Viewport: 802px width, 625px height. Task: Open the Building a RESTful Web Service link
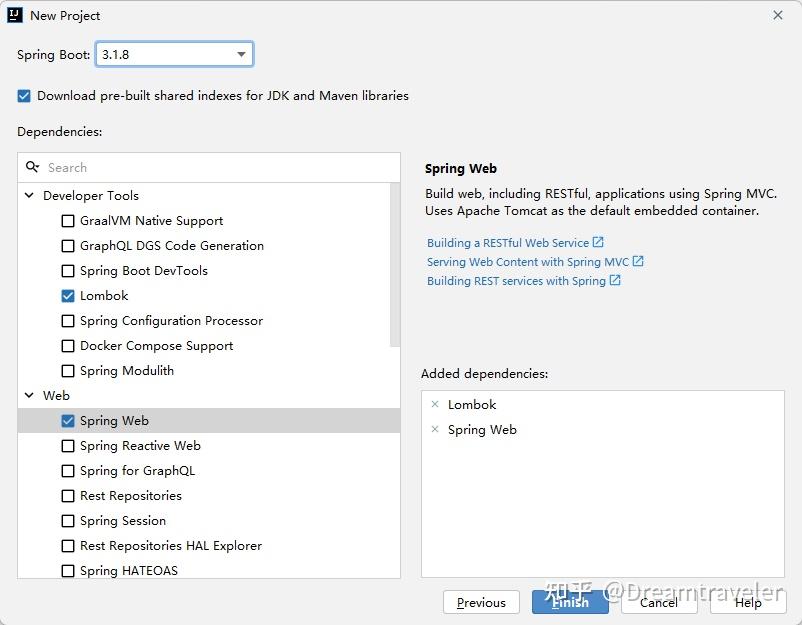[507, 243]
